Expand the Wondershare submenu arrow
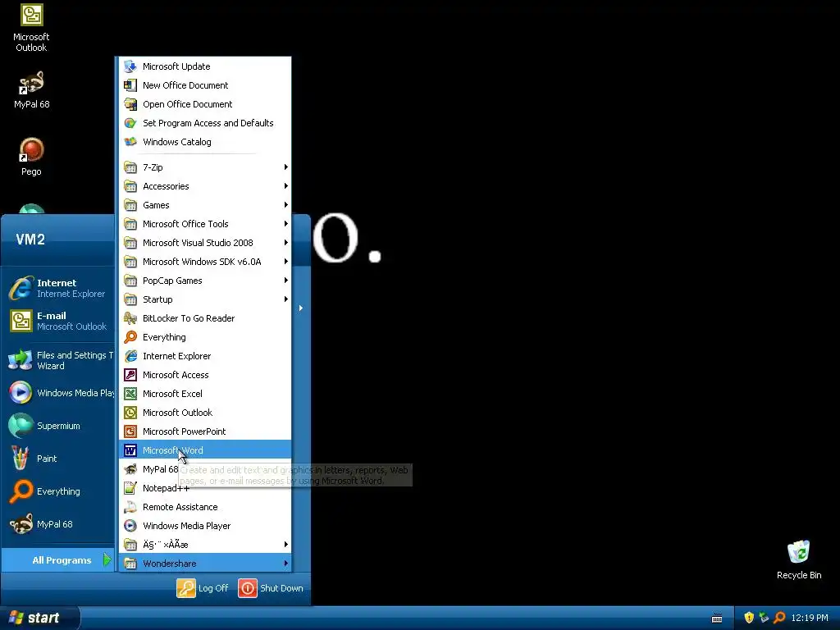 click(286, 563)
